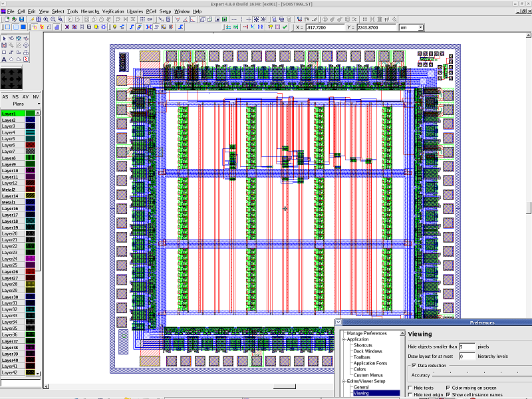The image size is (532, 399).
Task: Click the zoom in magnifier icon
Action: click(x=45, y=19)
